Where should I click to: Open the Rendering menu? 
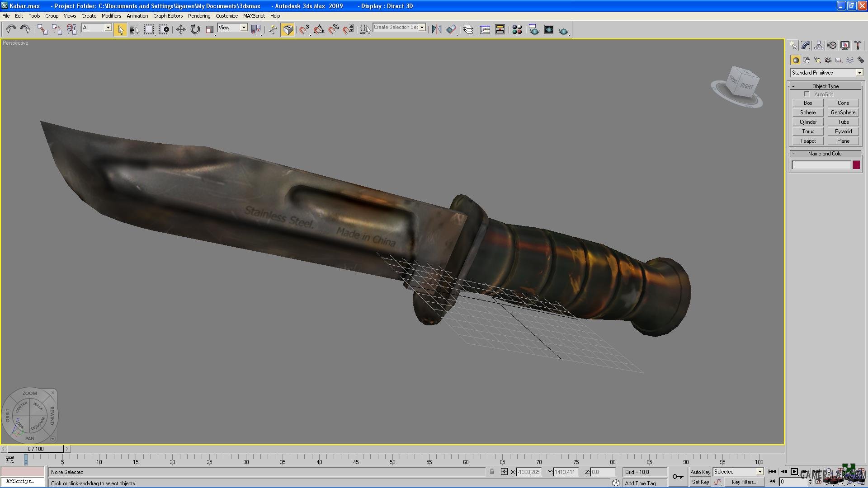(199, 16)
